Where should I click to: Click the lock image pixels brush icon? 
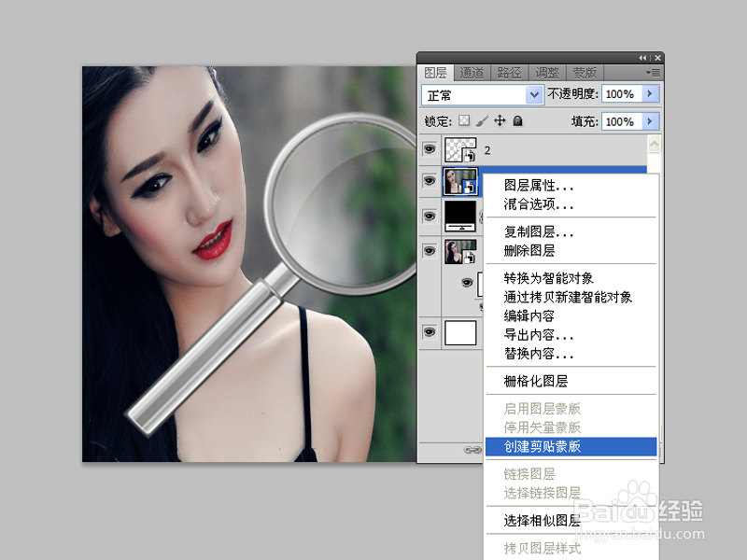(482, 121)
